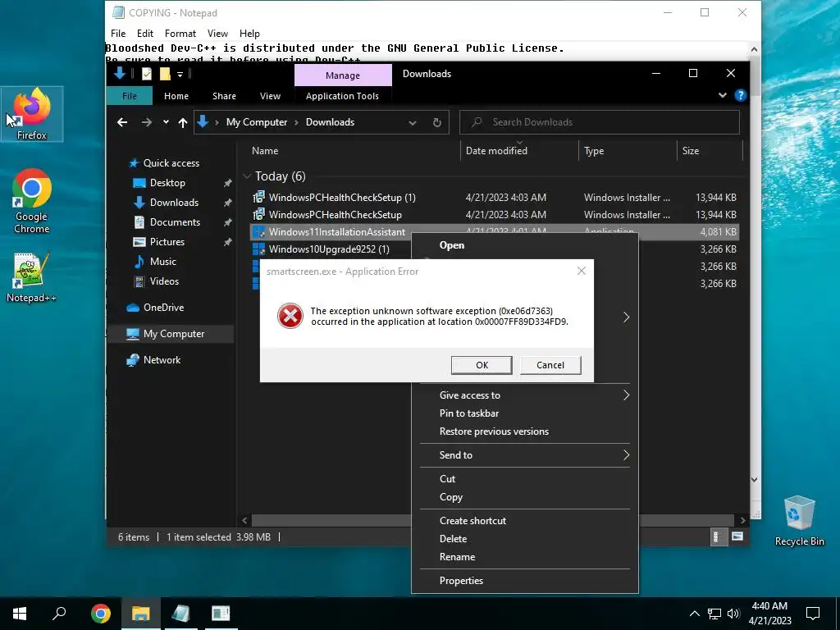Open the taskbar search magnifier

click(59, 614)
